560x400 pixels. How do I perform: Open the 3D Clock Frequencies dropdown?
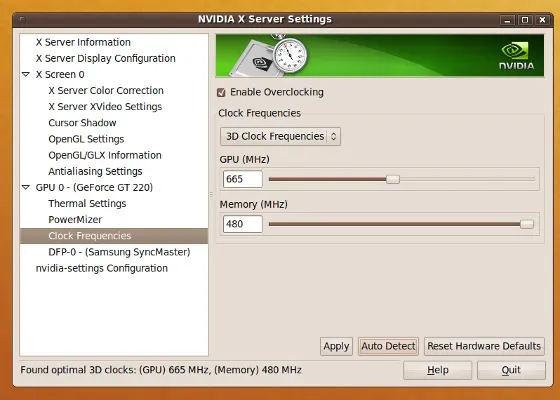(x=280, y=136)
